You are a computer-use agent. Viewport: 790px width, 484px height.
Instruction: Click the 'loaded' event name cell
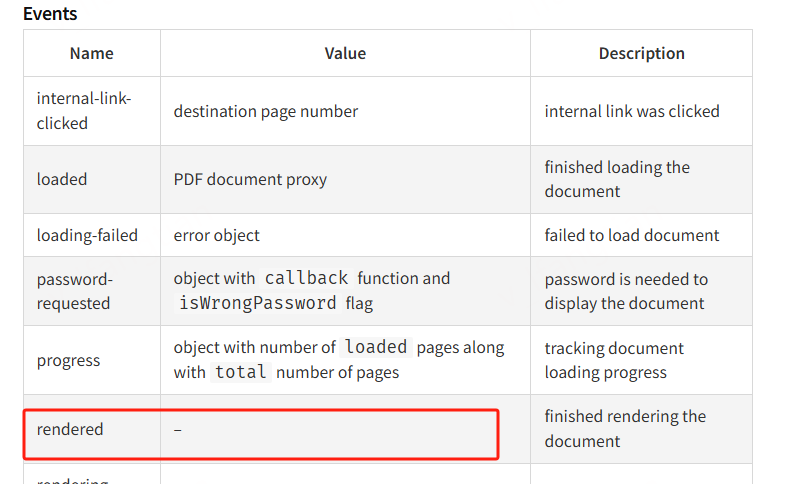pyautogui.click(x=92, y=179)
